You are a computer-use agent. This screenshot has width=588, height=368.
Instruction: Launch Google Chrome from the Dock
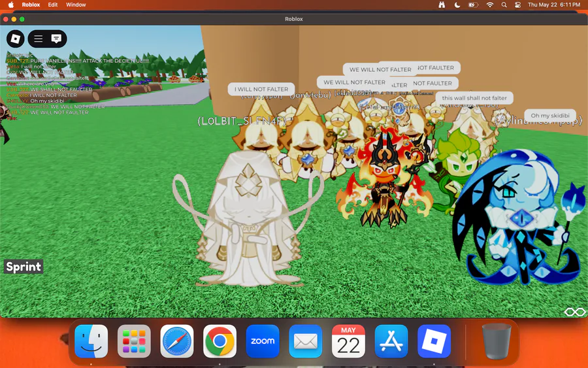pyautogui.click(x=220, y=341)
